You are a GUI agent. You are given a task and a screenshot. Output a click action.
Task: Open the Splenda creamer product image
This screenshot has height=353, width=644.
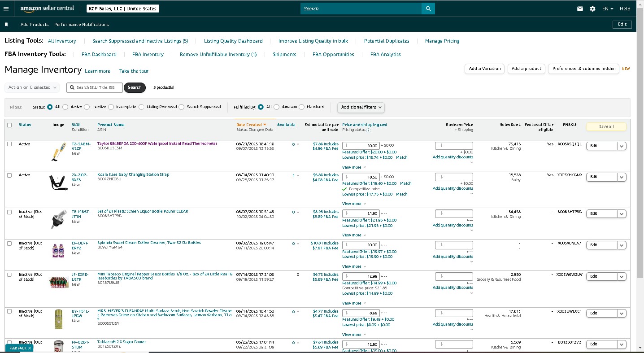click(58, 250)
